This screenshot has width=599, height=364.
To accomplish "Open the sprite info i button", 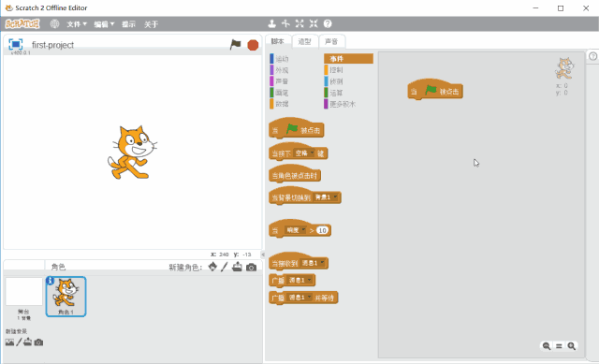I will pos(50,281).
